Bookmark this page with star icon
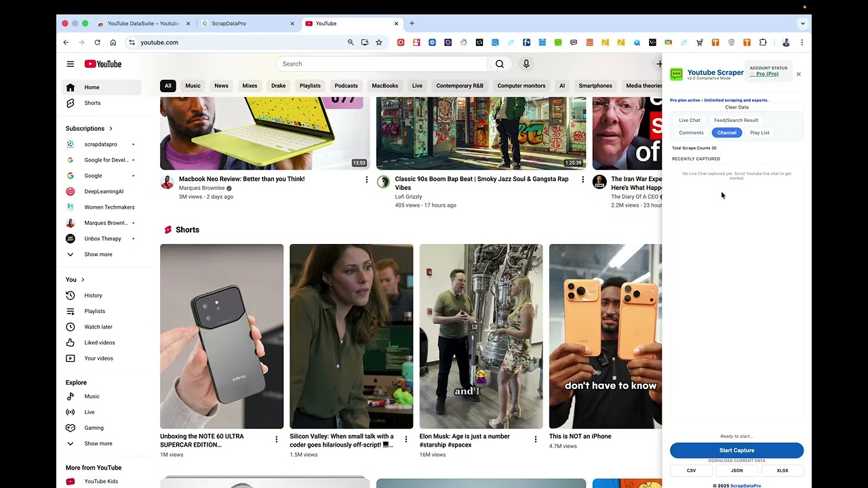The width and height of the screenshot is (868, 488). pyautogui.click(x=379, y=42)
